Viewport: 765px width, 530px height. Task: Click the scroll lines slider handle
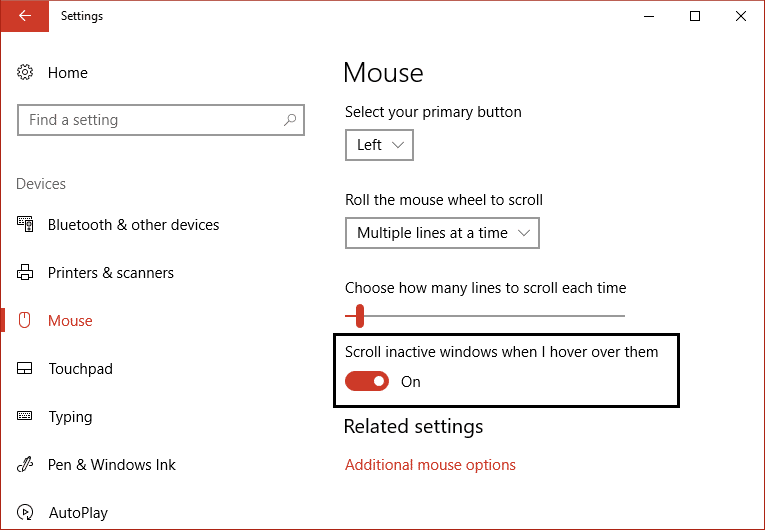(360, 316)
